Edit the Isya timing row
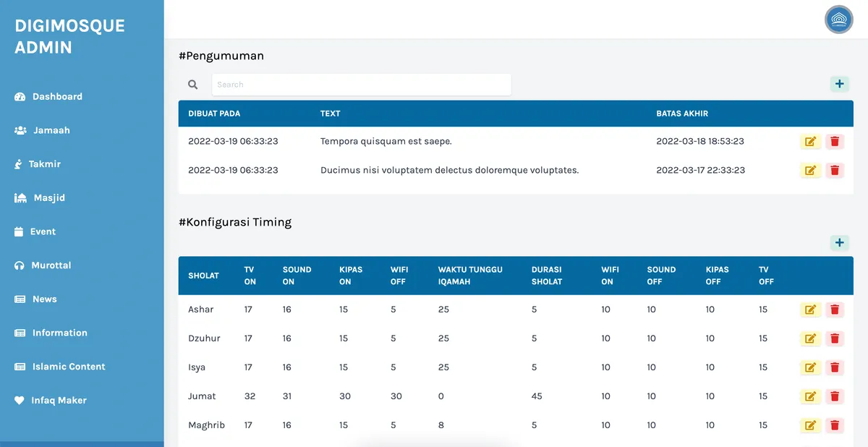This screenshot has width=868, height=447. [810, 367]
